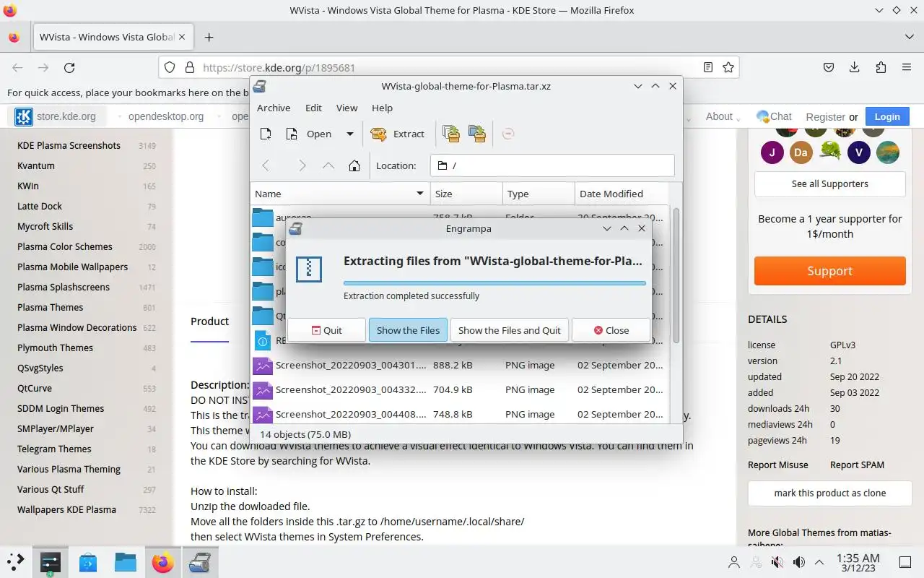Click the archive Location input field
The width and height of the screenshot is (924, 578).
coord(552,165)
